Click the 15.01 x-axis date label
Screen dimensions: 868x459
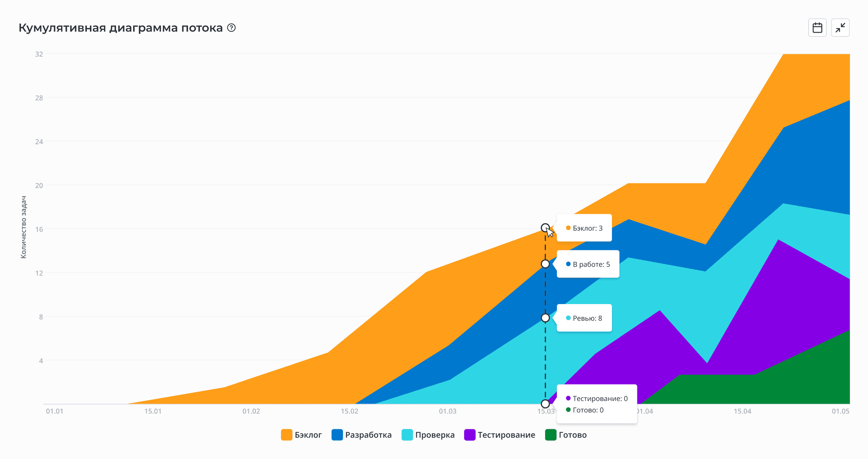click(x=153, y=411)
